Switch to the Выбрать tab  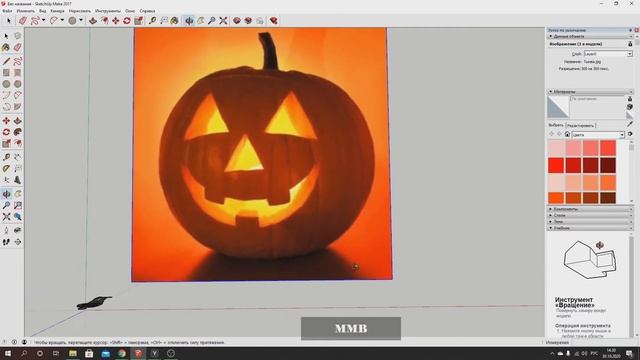point(556,125)
